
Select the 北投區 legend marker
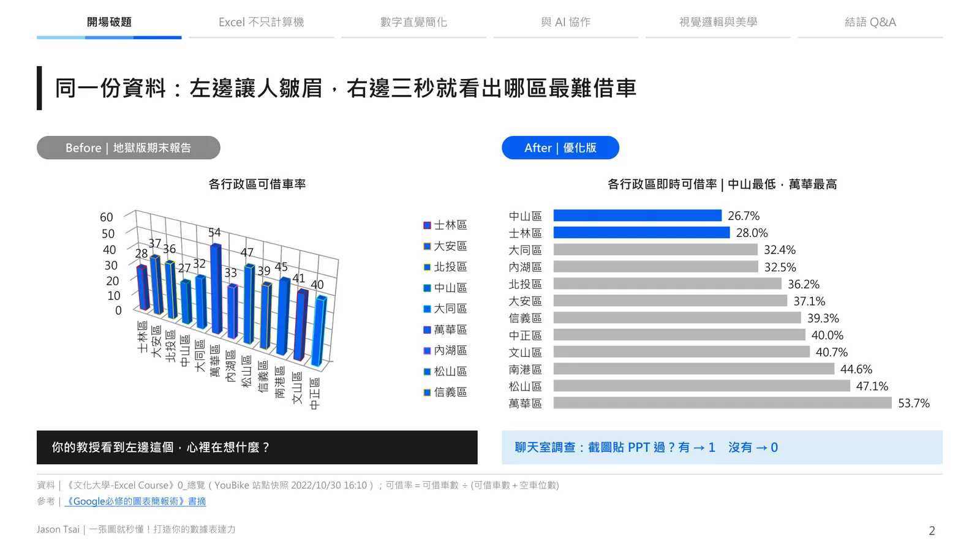pos(427,267)
